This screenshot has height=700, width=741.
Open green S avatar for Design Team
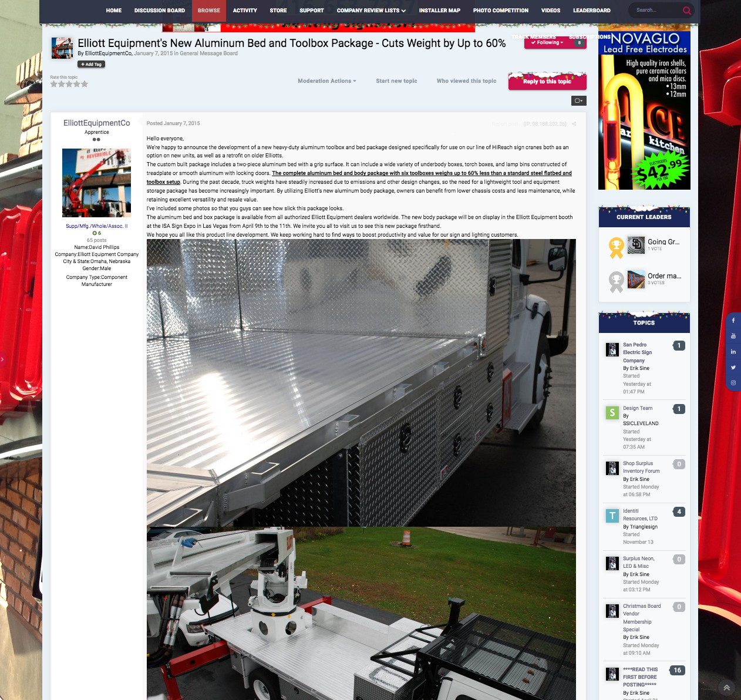click(x=612, y=413)
